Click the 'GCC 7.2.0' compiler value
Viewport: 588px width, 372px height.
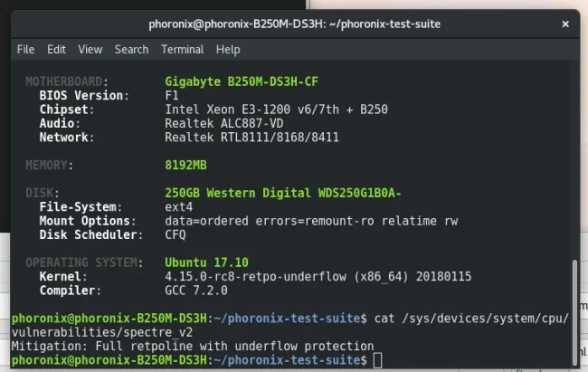point(196,291)
